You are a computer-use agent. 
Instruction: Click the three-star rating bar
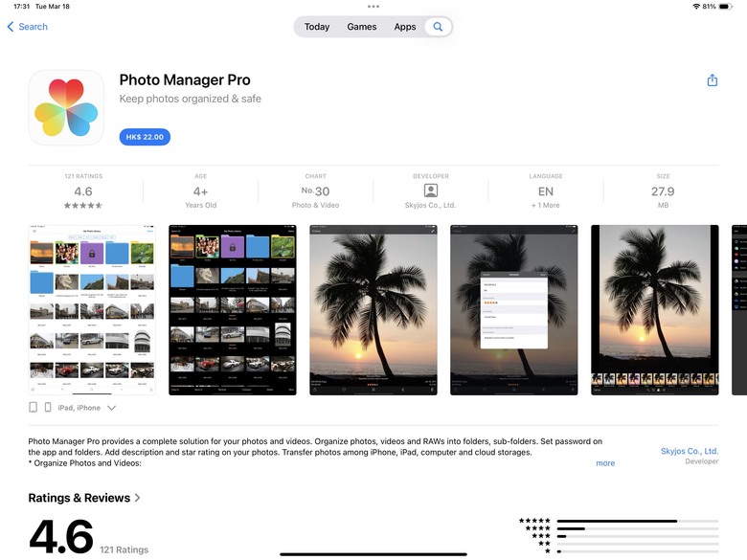(638, 536)
